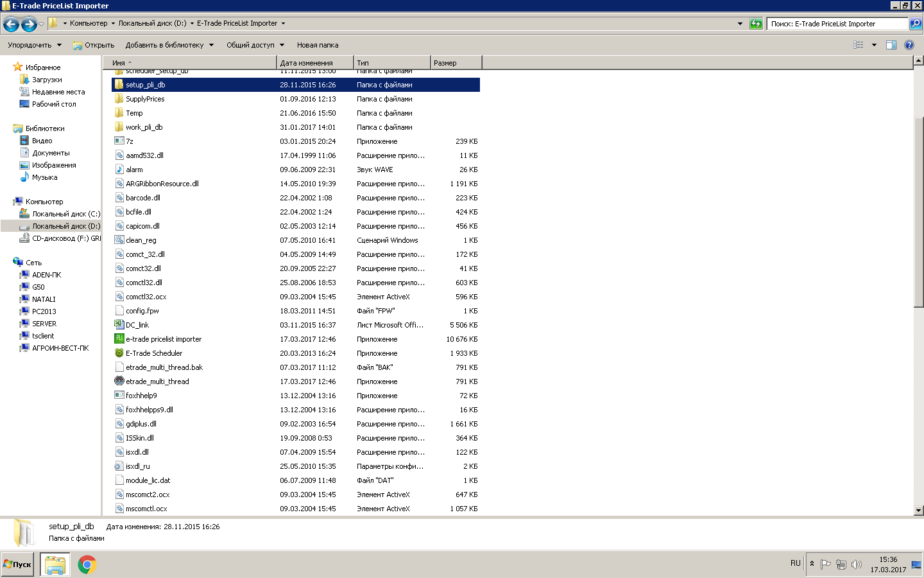This screenshot has width=924, height=578.
Task: Show hidden tray icons arrow
Action: point(812,564)
